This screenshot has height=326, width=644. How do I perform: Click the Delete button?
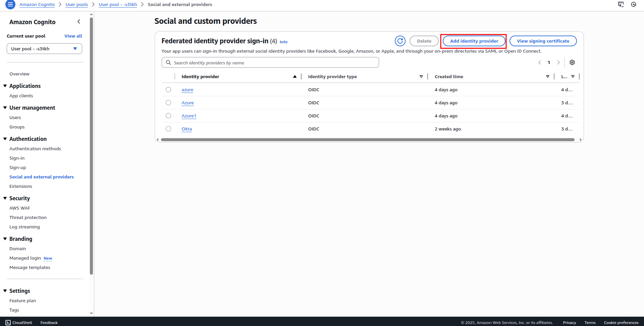[x=424, y=41]
